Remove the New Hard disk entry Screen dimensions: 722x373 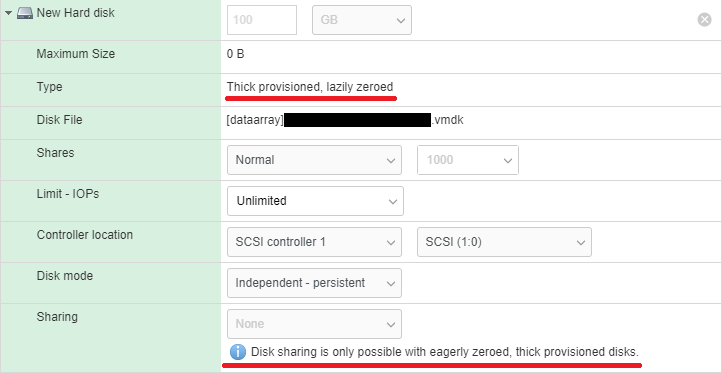point(704,19)
